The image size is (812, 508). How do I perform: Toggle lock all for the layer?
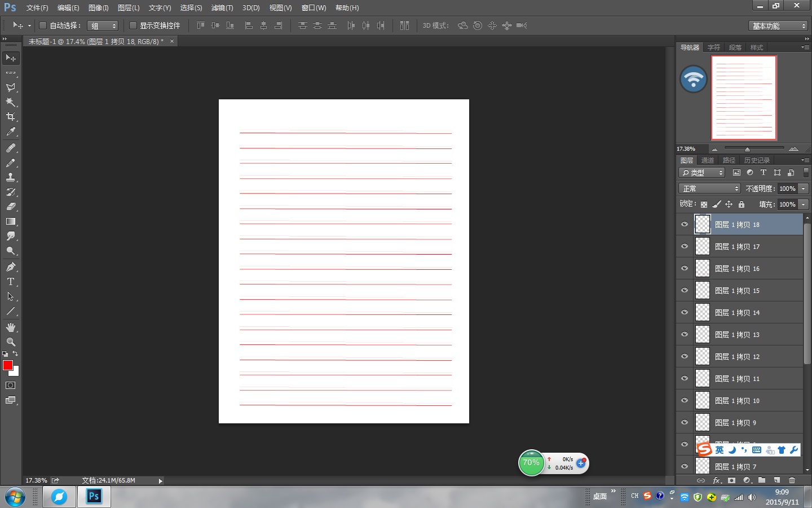tap(742, 204)
